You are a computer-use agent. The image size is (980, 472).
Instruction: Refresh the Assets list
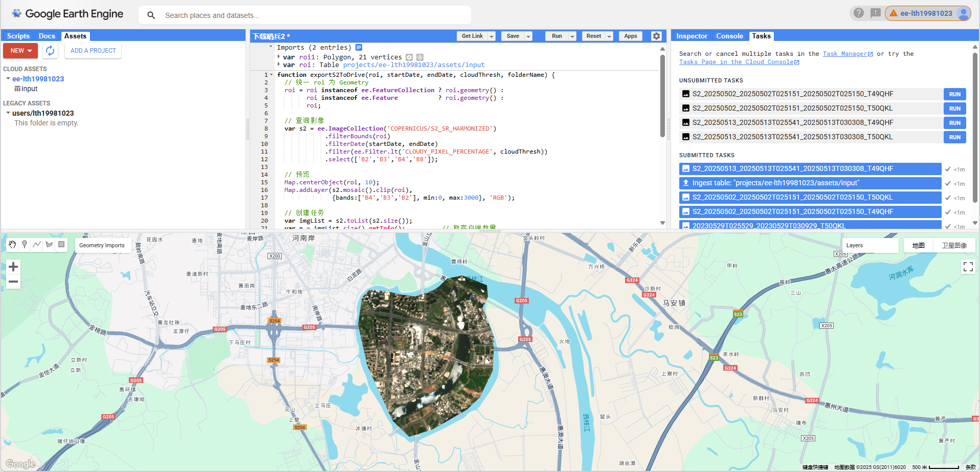[x=50, y=51]
